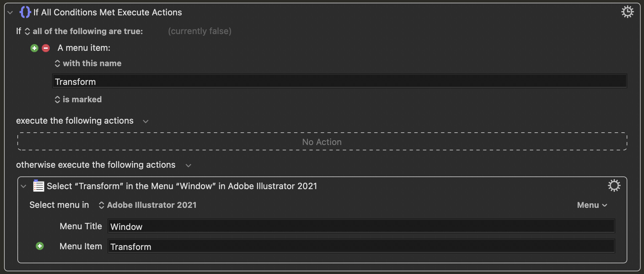Choose a different application than Adobe Illustrator 2021

pyautogui.click(x=147, y=205)
